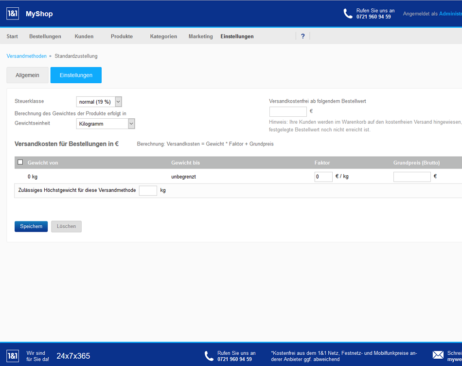The width and height of the screenshot is (462, 366).
Task: Focus the Faktor input field
Action: tap(323, 177)
